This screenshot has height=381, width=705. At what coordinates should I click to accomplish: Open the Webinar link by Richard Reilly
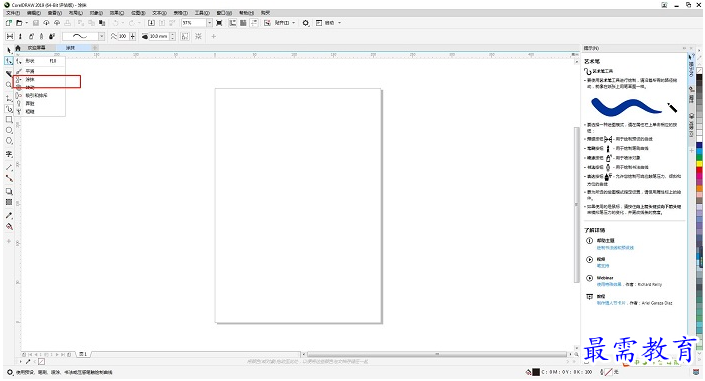click(609, 284)
